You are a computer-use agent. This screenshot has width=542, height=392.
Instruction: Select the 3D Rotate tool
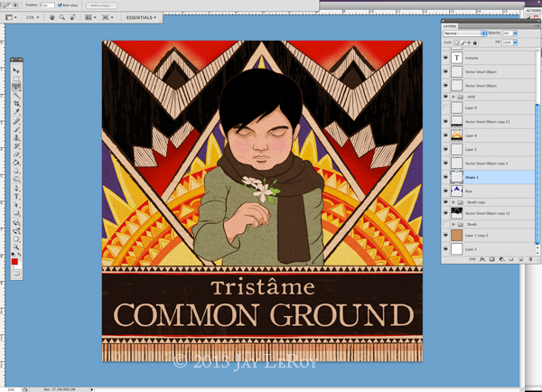tap(16, 222)
